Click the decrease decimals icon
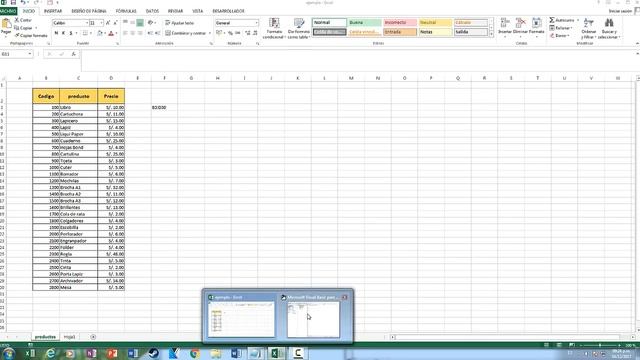This screenshot has height=360, width=640. click(x=255, y=33)
